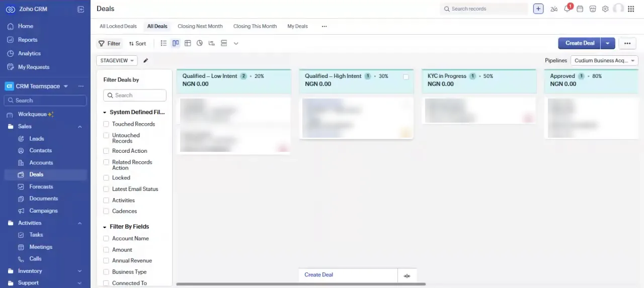Screen dimensions: 644x288
Task: Switch to list view icon
Action: (x=164, y=43)
